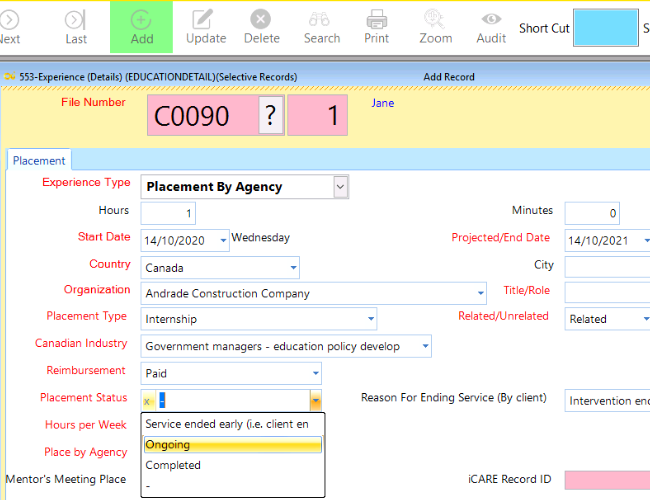Screen dimensions: 650x500
Task: Click the Add record toolbar icon
Action: (142, 19)
